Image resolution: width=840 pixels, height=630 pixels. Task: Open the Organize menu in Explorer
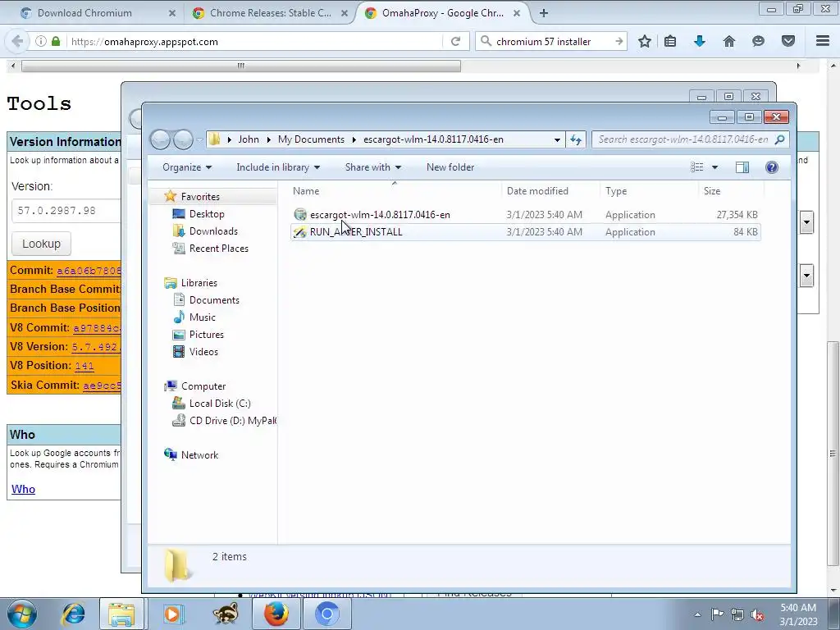pyautogui.click(x=187, y=167)
